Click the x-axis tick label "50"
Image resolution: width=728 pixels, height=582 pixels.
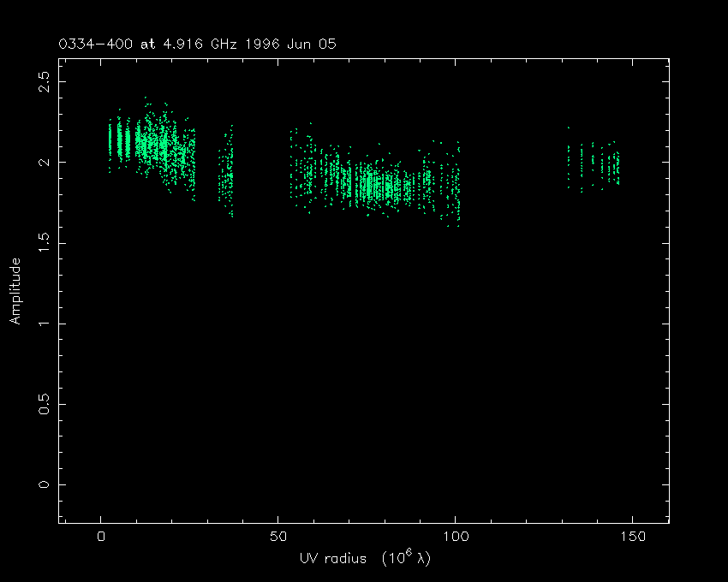point(277,537)
